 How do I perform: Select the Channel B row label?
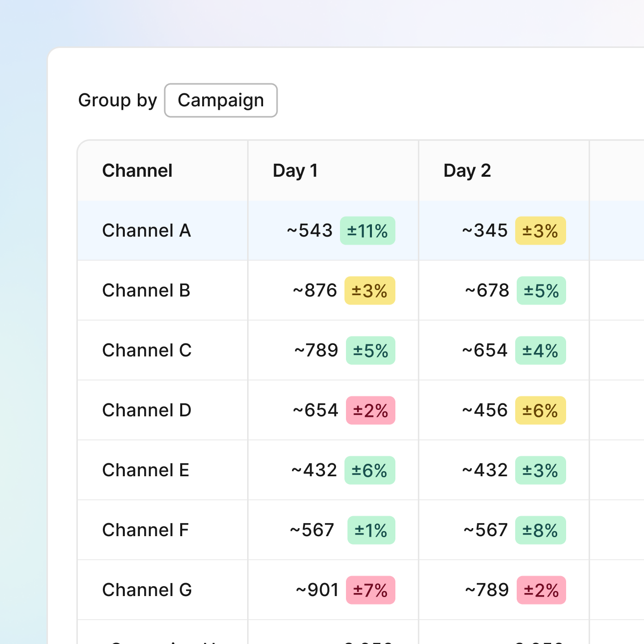tap(146, 291)
